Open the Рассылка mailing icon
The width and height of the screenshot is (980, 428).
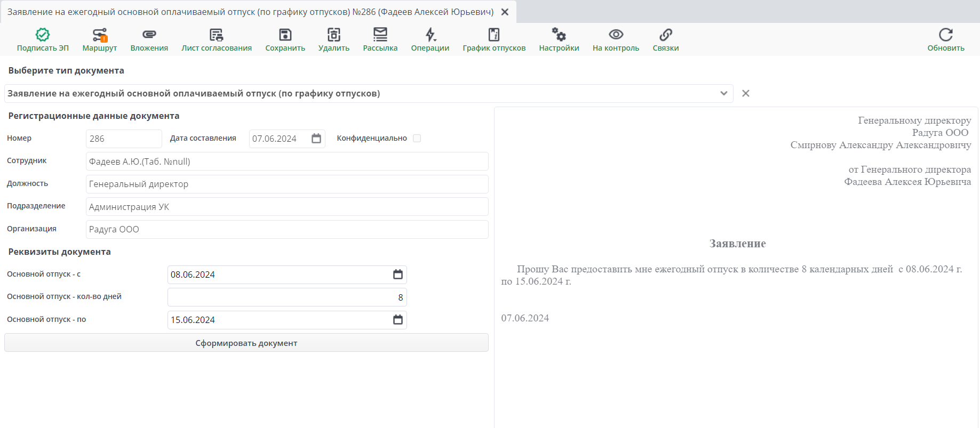(x=380, y=35)
